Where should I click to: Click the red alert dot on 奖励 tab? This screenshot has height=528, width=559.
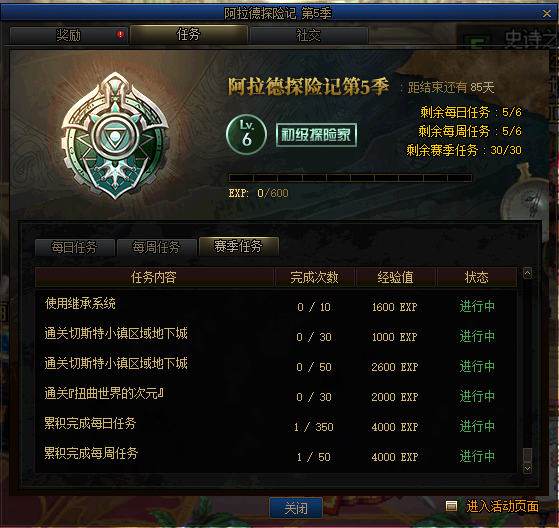pyautogui.click(x=120, y=35)
